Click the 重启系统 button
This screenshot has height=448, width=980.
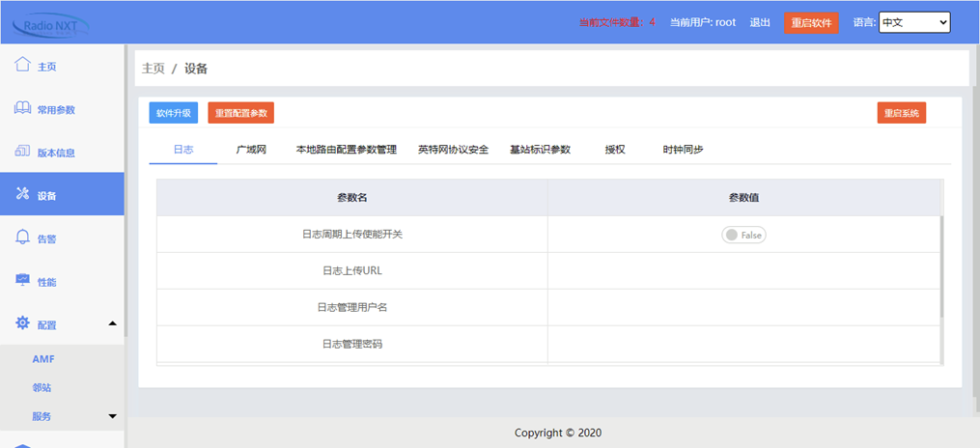point(901,113)
